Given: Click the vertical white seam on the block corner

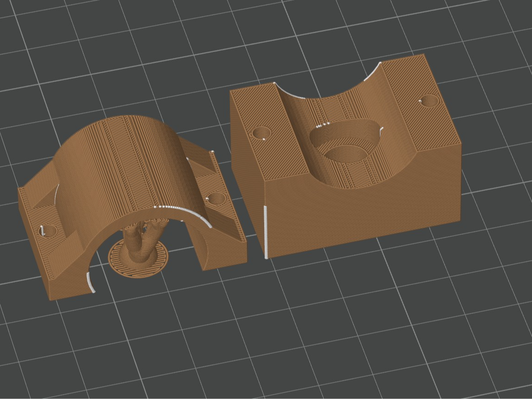Looking at the screenshot, I should pos(266,232).
